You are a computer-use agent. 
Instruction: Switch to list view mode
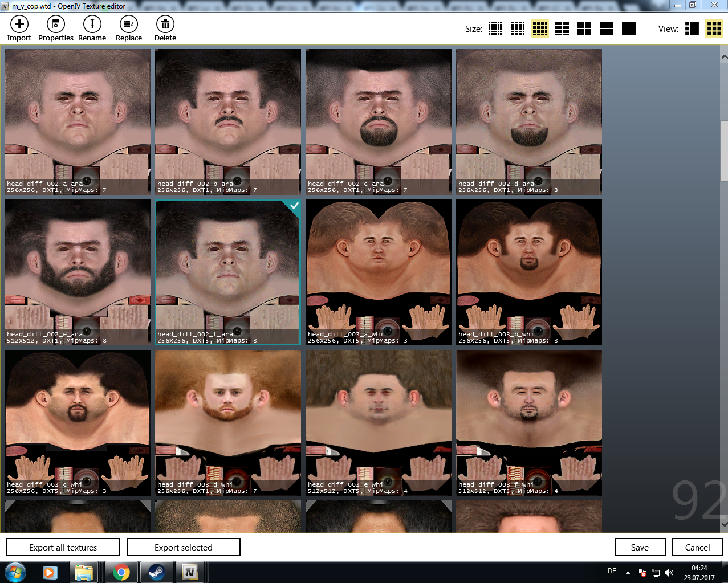(692, 28)
